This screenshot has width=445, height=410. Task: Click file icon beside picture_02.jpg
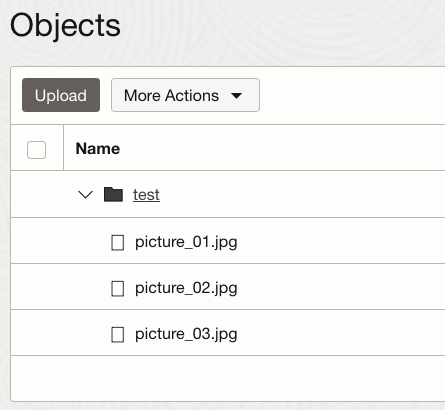tap(117, 288)
